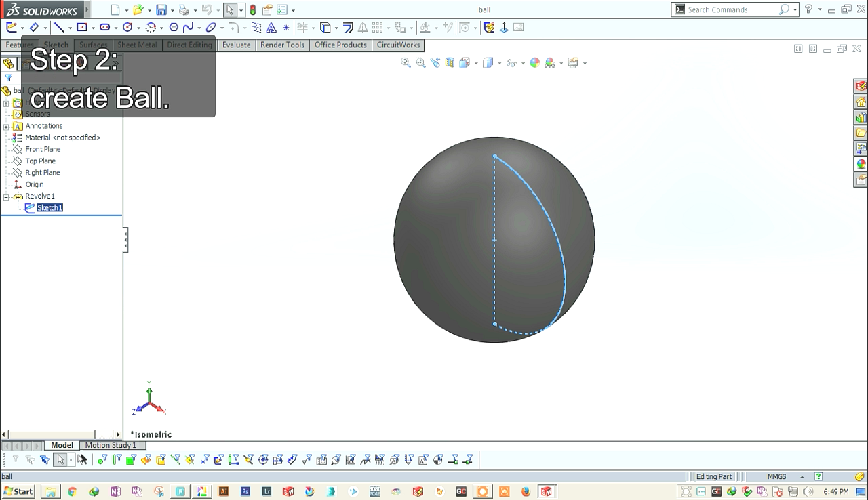Toggle Filter Vertices in selection filter toolbar
Viewport: 868px width, 500px height.
pos(102,459)
